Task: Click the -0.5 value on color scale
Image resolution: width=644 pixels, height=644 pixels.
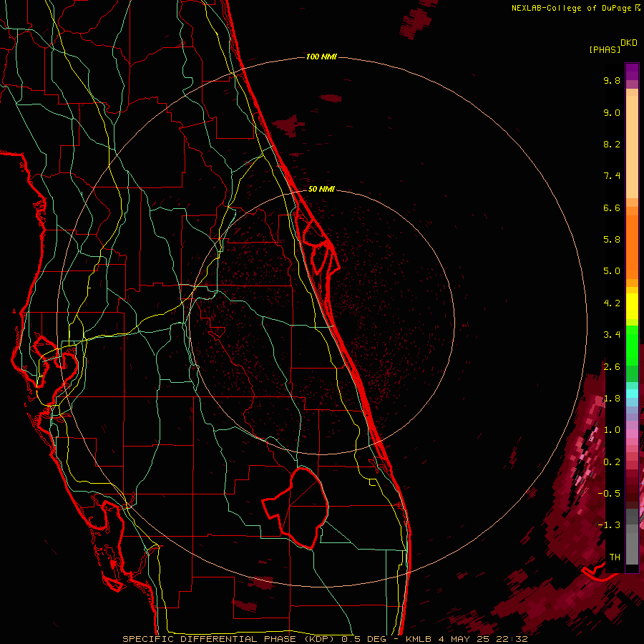Action: [x=609, y=494]
